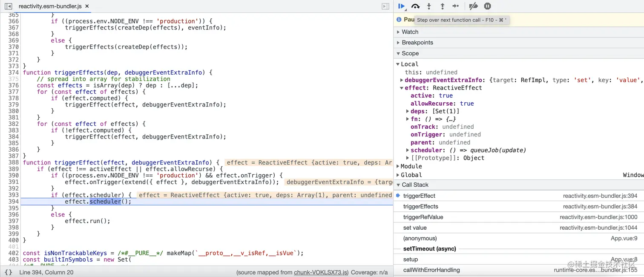Expand the [[Prototype]] entry
This screenshot has width=644, height=277.
pos(408,158)
